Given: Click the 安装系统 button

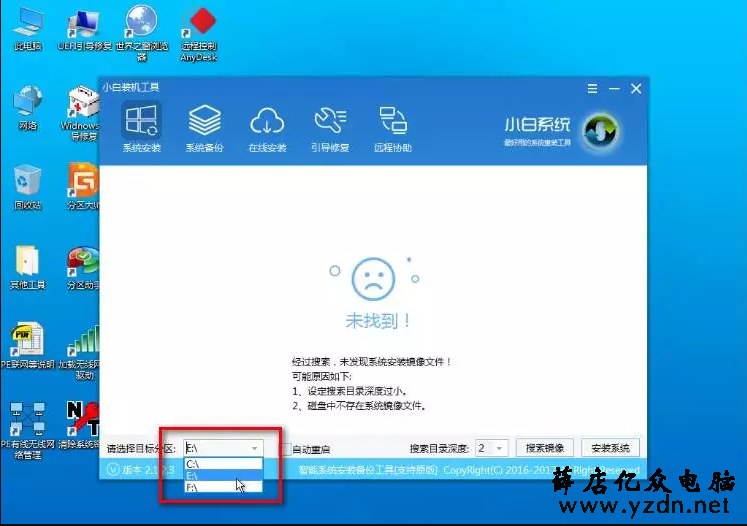Looking at the screenshot, I should tap(610, 448).
